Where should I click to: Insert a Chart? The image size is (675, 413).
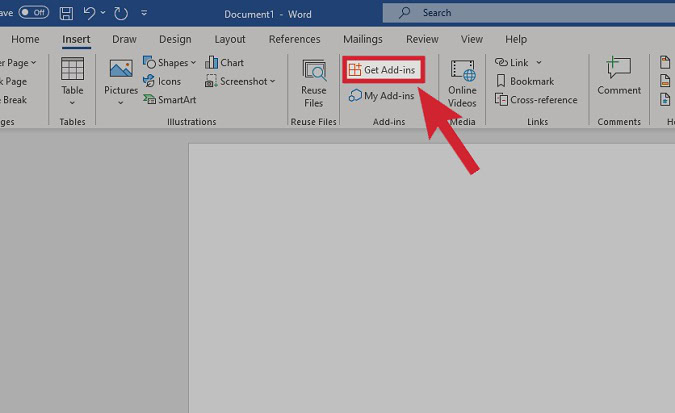tap(224, 62)
